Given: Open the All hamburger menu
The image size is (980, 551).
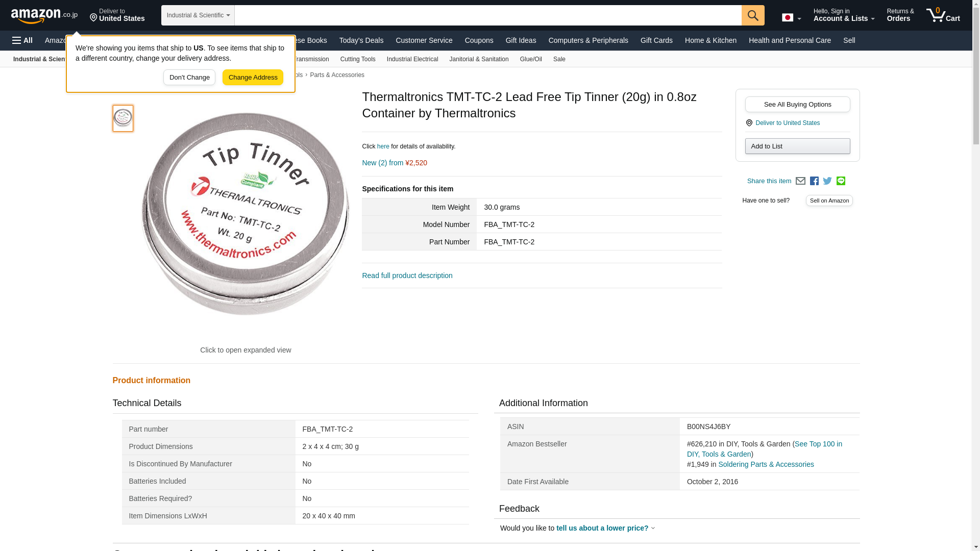Looking at the screenshot, I should (x=22, y=40).
